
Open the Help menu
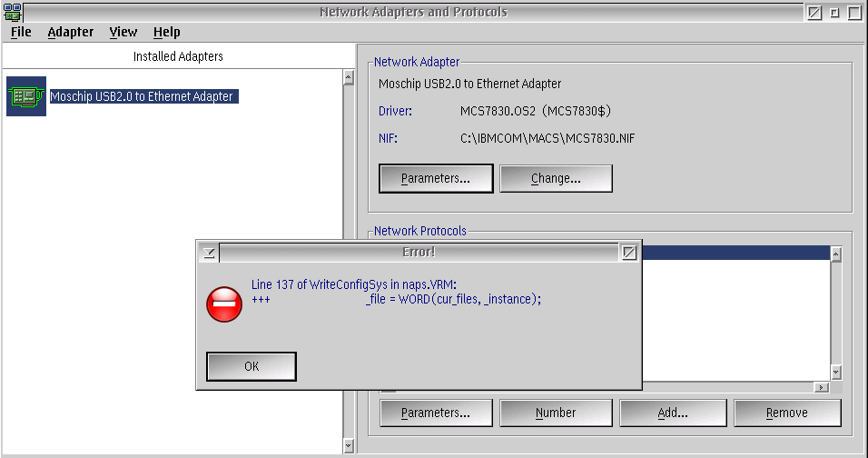167,32
